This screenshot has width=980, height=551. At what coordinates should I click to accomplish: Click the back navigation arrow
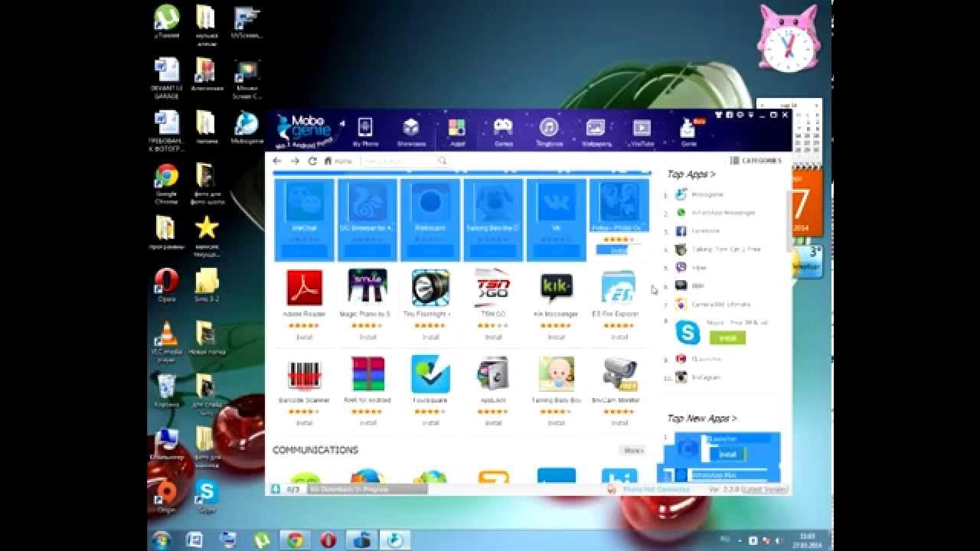[x=277, y=161]
